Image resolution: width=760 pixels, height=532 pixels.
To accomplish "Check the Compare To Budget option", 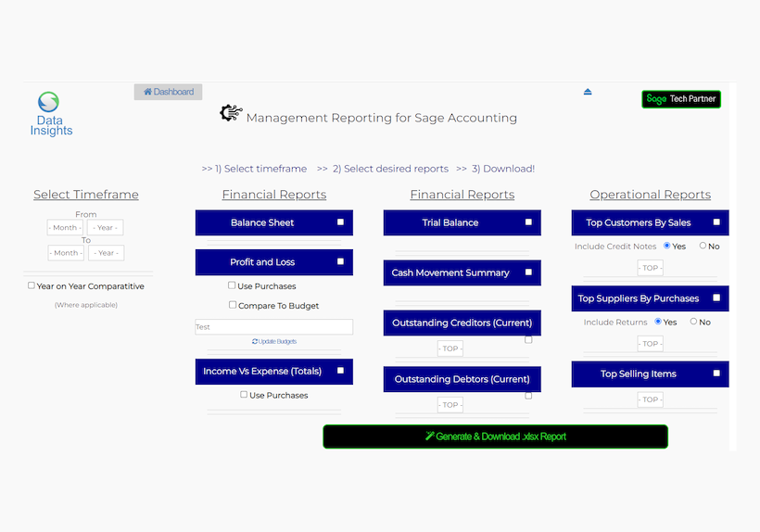I will 233,305.
